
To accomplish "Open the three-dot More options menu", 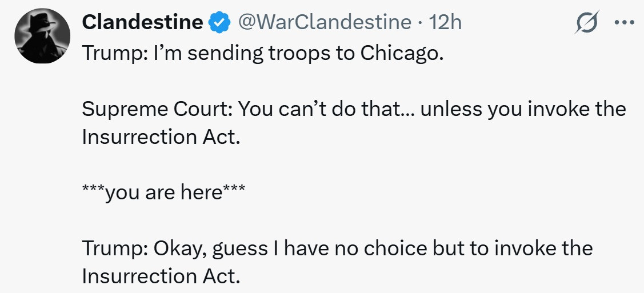I will [624, 23].
